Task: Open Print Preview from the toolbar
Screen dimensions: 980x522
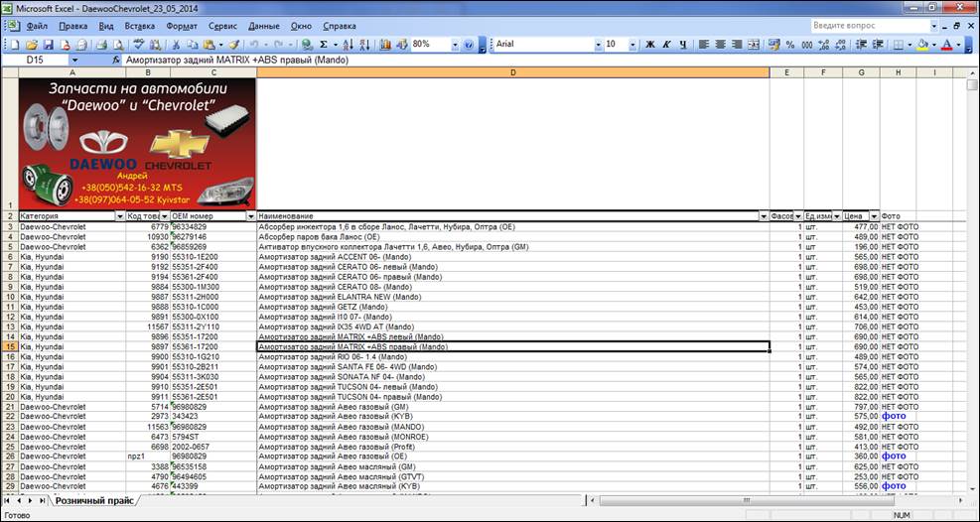Action: 117,45
